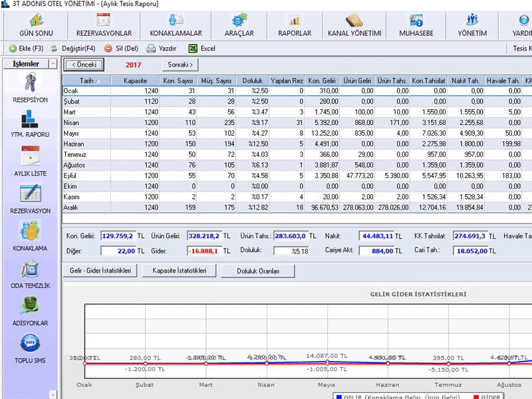Click the red GİDER legend swatch
The height and width of the screenshot is (399, 532).
(x=476, y=396)
